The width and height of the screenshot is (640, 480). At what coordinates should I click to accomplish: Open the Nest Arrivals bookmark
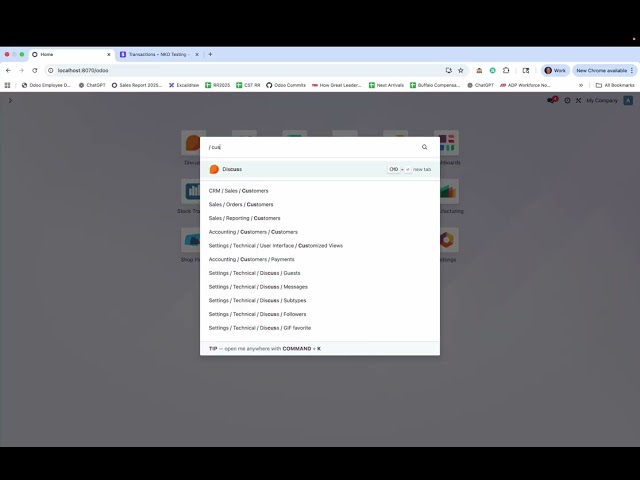click(x=386, y=85)
